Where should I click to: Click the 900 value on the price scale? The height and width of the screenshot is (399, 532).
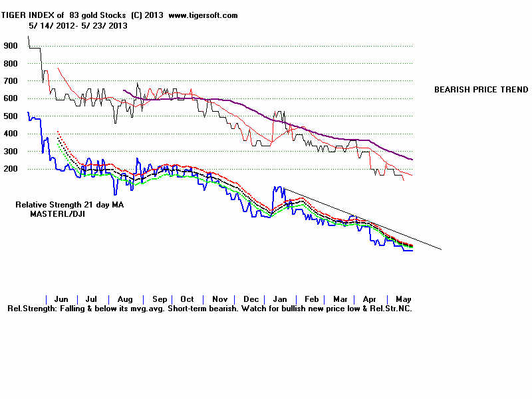click(x=9, y=45)
